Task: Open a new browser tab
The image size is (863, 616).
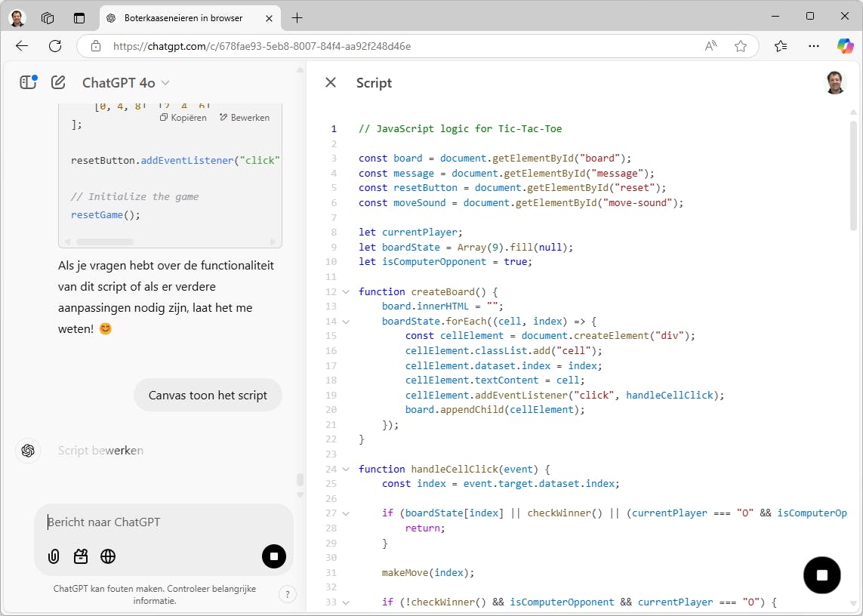Action: [297, 17]
